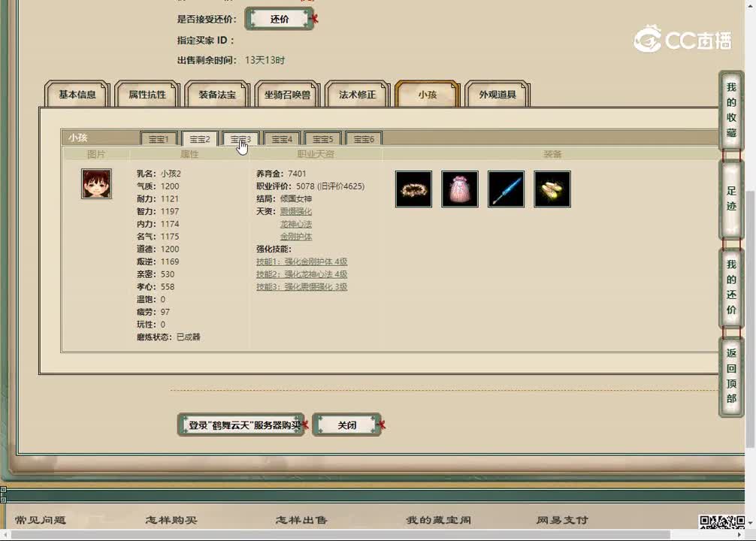Open 技能1: 强化金刚护体 4级 link

click(x=302, y=261)
